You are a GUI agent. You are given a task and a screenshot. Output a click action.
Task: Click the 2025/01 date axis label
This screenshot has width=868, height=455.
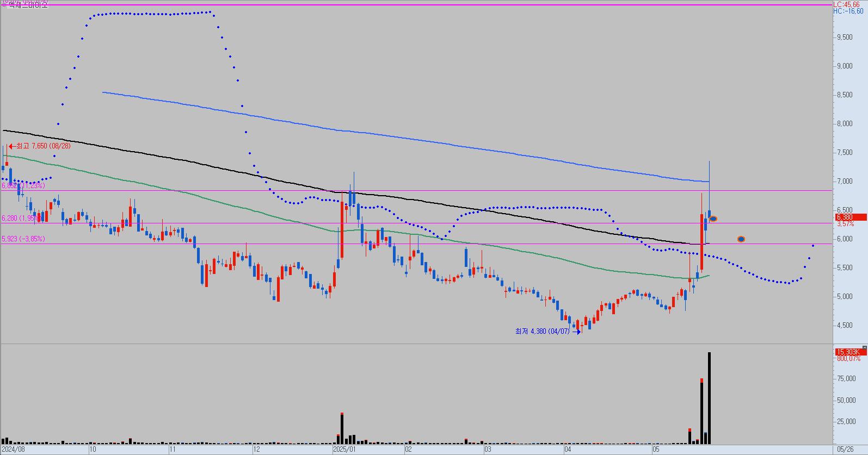pos(344,450)
